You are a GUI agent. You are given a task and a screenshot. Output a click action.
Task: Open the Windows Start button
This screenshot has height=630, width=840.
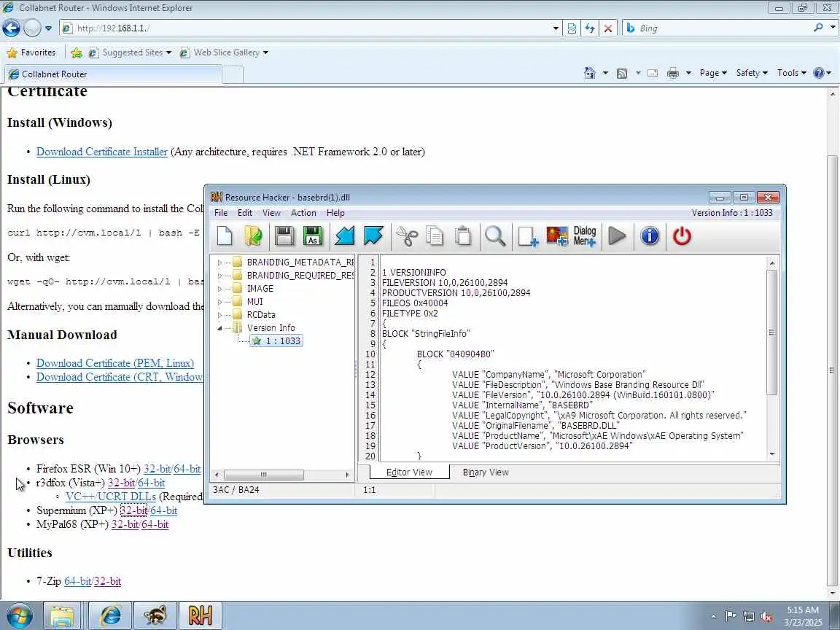(19, 615)
